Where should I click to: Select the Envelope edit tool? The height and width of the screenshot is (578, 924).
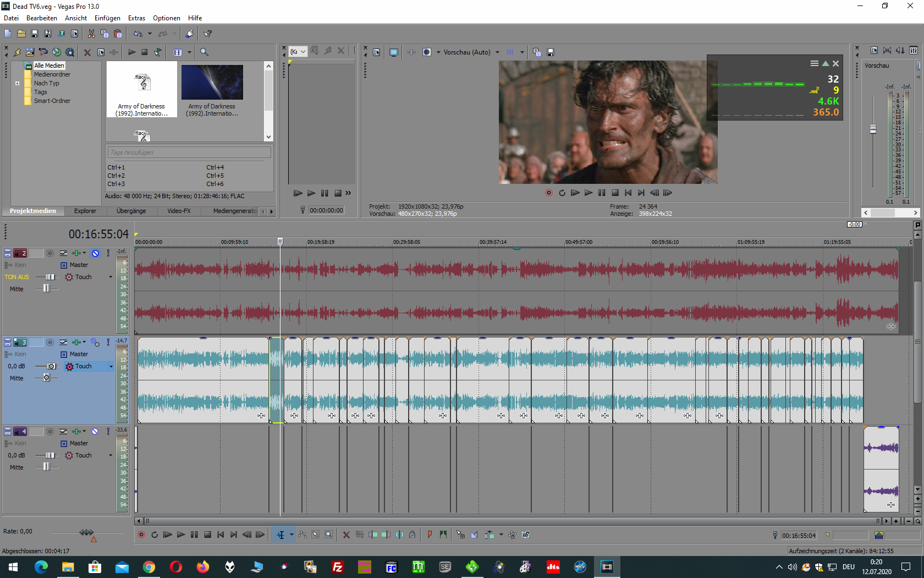coord(302,535)
